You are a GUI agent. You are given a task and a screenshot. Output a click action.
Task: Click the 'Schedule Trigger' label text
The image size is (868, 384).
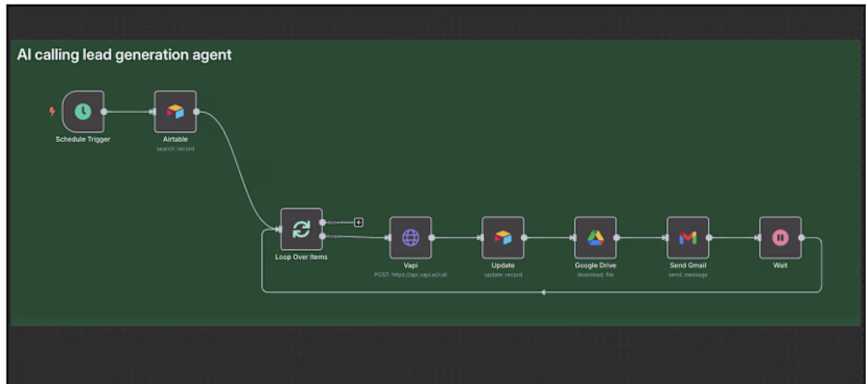click(x=83, y=140)
